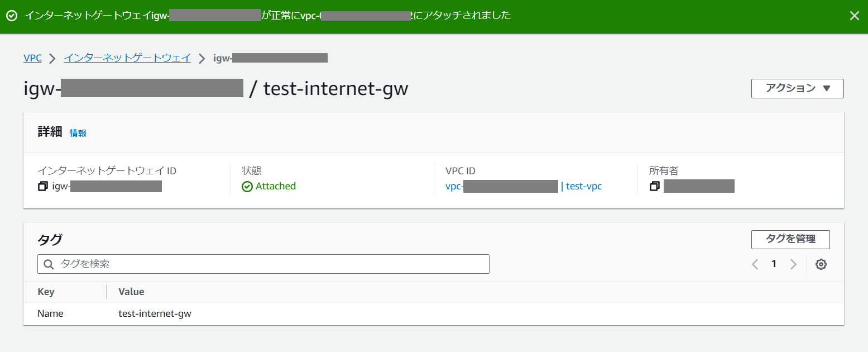Select page 1 in tags pagination
Image resolution: width=868 pixels, height=352 pixels.
[x=774, y=264]
